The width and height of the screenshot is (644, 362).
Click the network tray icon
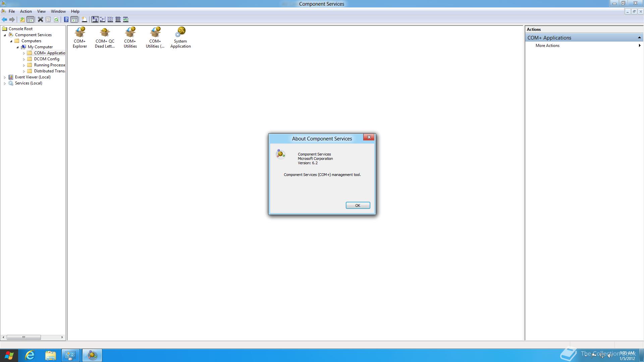click(x=602, y=356)
